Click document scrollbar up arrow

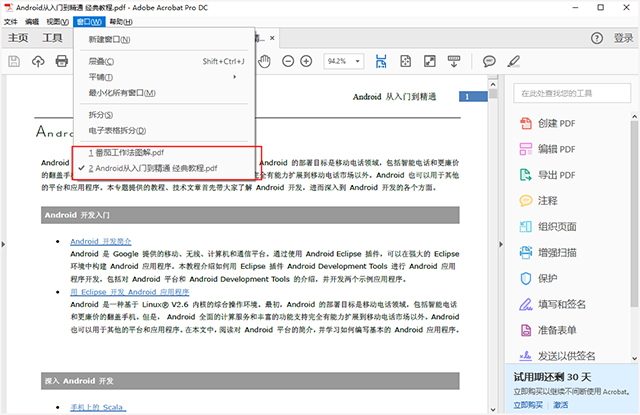493,84
